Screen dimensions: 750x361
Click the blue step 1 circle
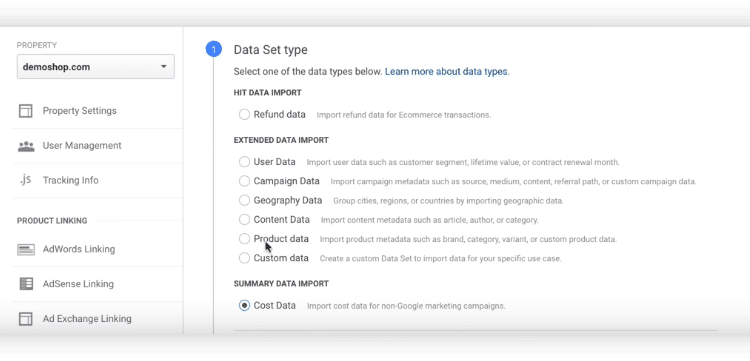coord(214,49)
